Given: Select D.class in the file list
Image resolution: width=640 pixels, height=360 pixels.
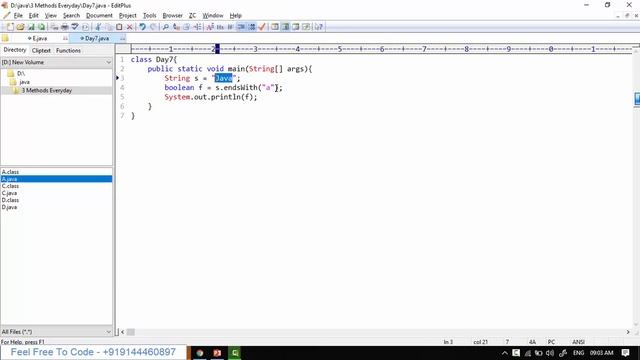Looking at the screenshot, I should [x=10, y=200].
